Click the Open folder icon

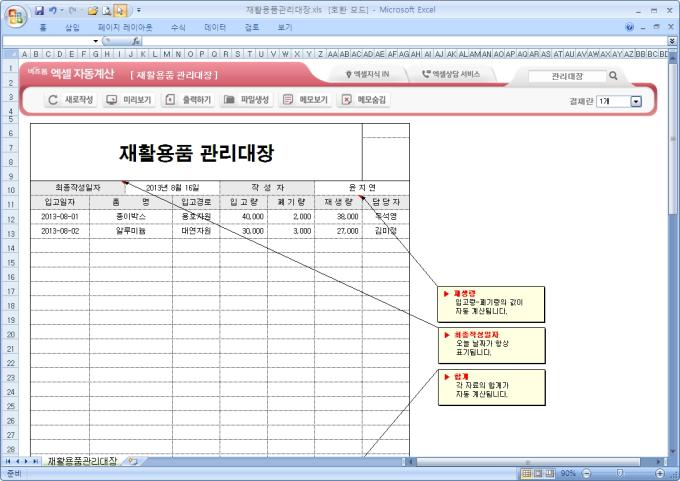click(x=92, y=10)
